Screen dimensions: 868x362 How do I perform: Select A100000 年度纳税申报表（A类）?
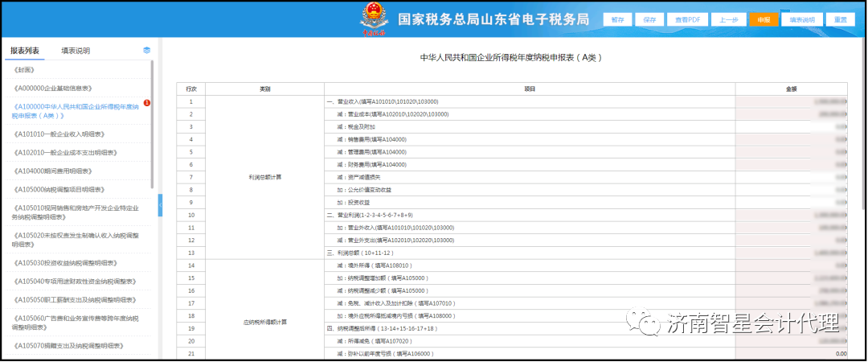[x=75, y=111]
